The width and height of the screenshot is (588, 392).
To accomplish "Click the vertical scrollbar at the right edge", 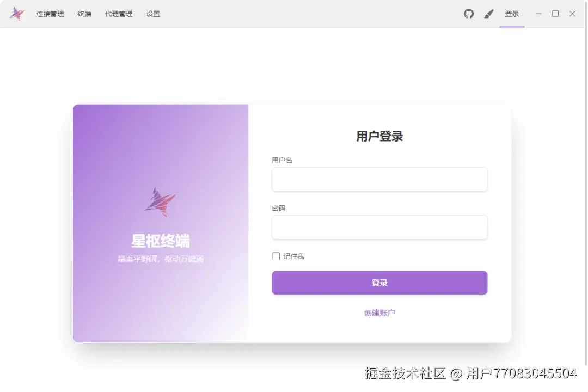I will pyautogui.click(x=586, y=184).
